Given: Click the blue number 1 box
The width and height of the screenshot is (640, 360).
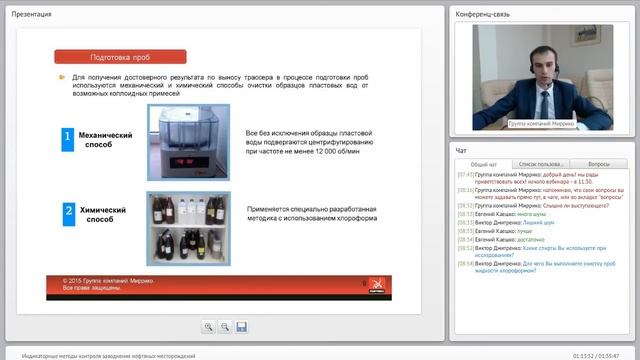Looking at the screenshot, I should coord(68,140).
